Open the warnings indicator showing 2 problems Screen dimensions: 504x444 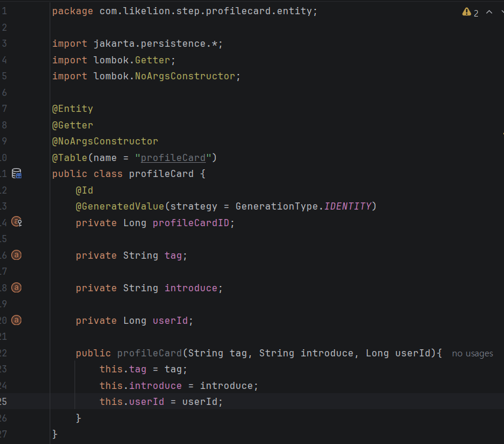470,12
